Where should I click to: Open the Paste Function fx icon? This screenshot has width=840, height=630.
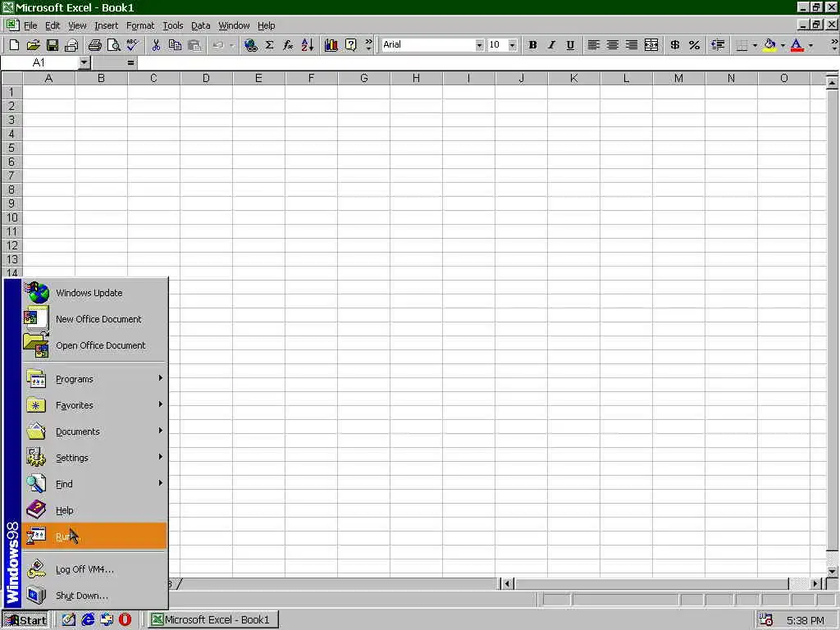coord(288,45)
